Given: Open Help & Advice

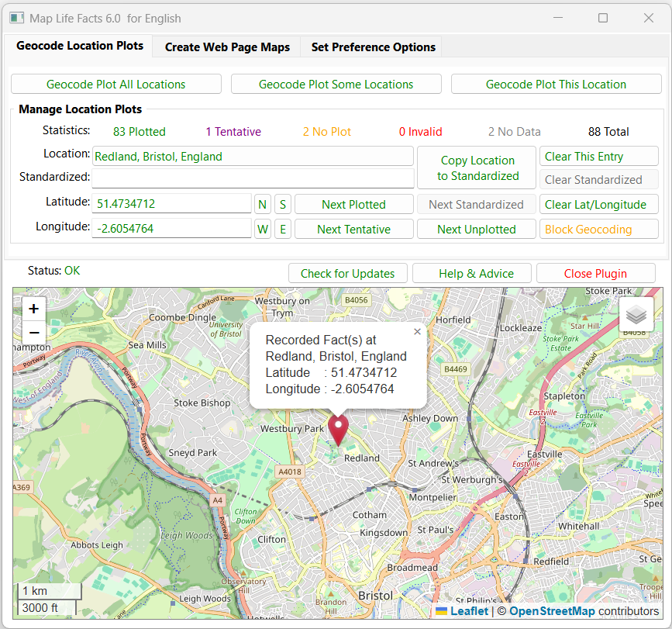Looking at the screenshot, I should [471, 273].
